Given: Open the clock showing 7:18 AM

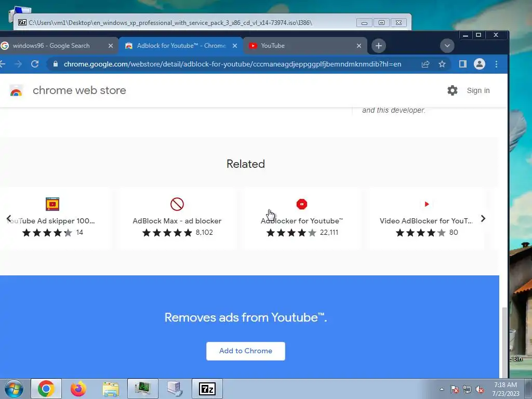Looking at the screenshot, I should point(506,389).
